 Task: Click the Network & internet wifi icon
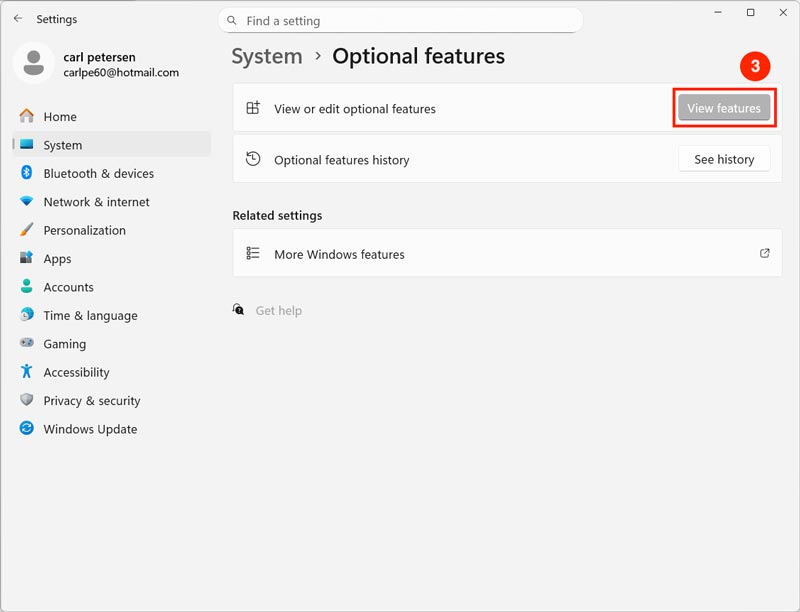[26, 201]
